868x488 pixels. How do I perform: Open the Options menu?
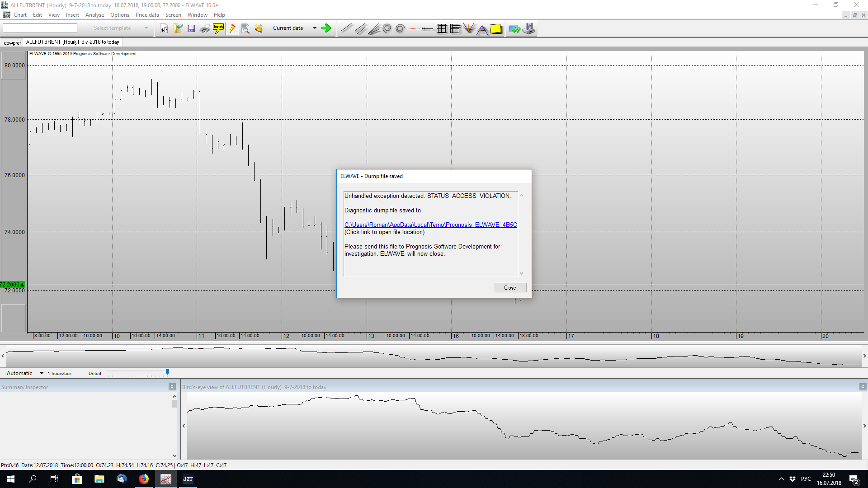(x=120, y=15)
